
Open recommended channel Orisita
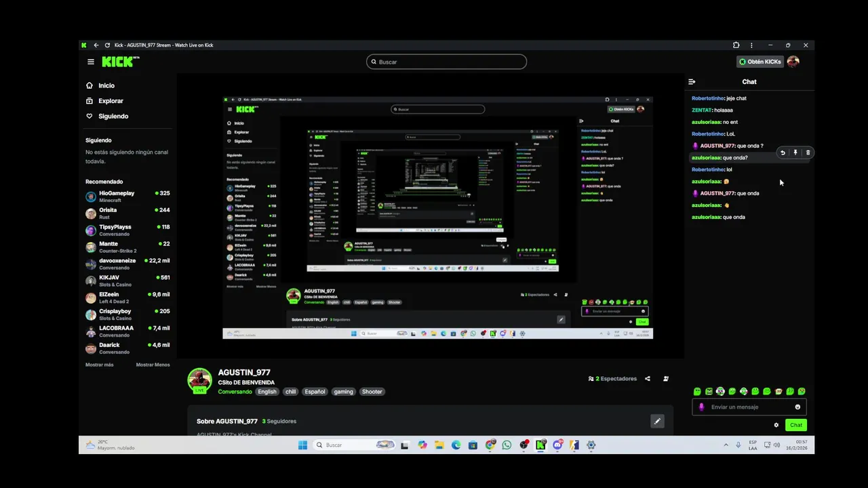pyautogui.click(x=127, y=213)
